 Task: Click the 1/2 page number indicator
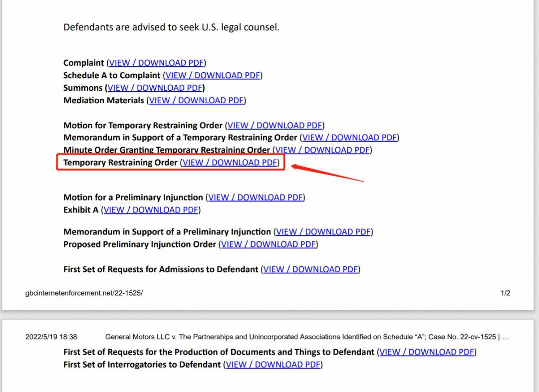(505, 293)
